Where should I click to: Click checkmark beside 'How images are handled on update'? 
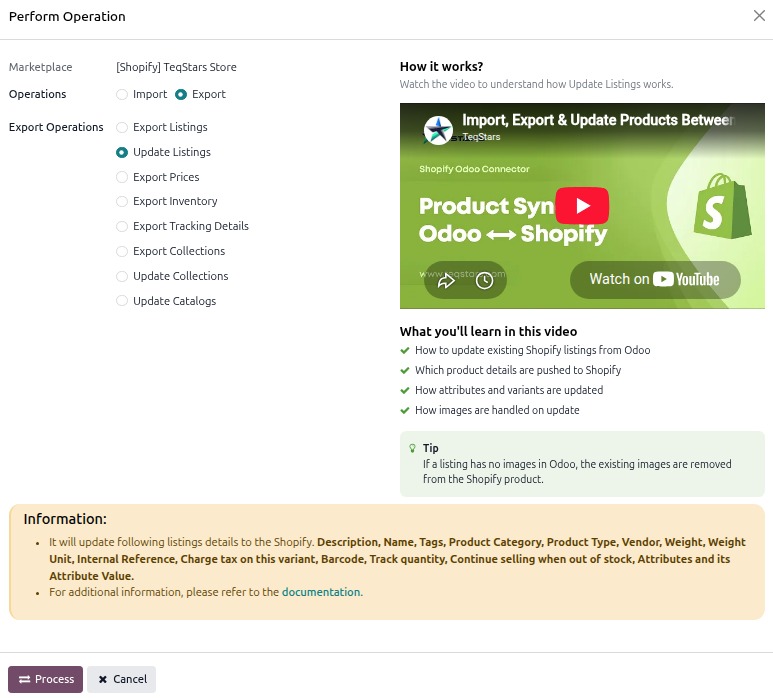click(405, 410)
